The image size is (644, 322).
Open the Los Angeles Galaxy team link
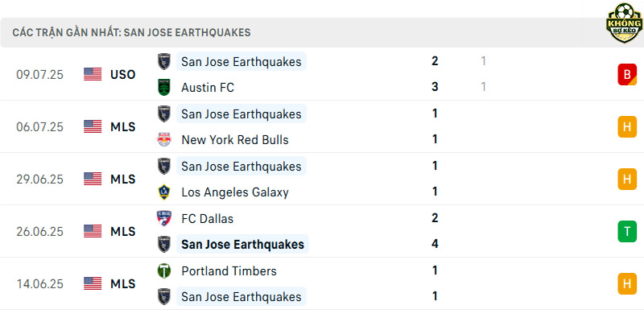(235, 192)
